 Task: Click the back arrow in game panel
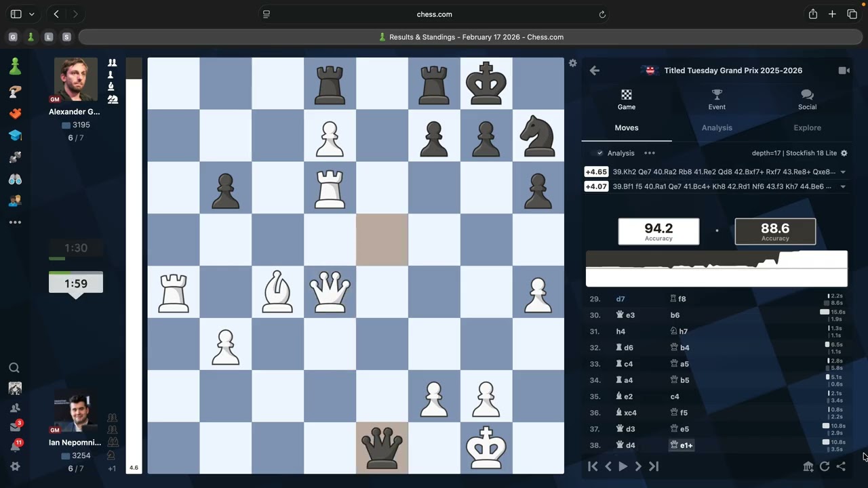(595, 70)
